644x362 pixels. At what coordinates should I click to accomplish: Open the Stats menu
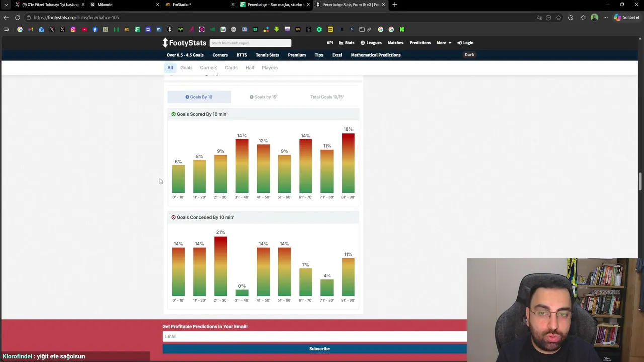[347, 43]
